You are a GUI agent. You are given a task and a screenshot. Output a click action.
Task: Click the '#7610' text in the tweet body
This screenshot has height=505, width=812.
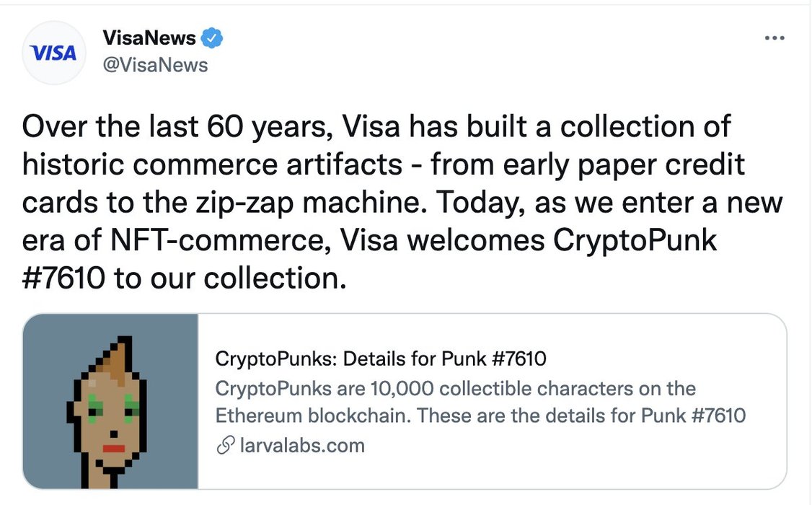tap(63, 278)
